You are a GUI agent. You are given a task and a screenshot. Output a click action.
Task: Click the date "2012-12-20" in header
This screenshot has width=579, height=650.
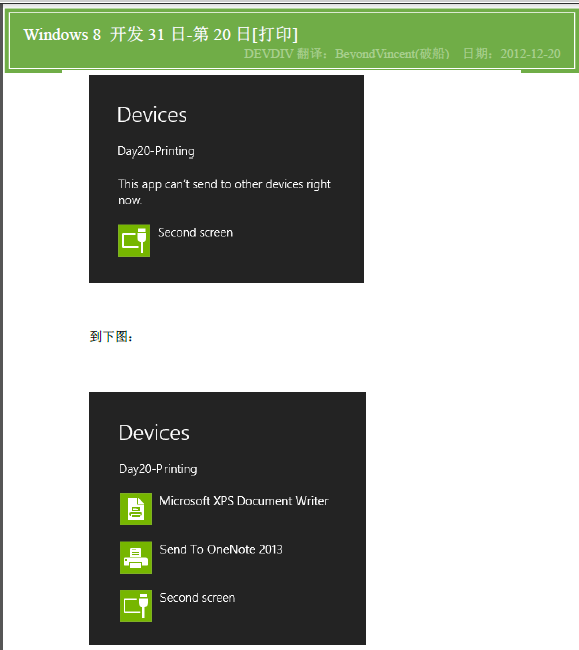(x=531, y=54)
